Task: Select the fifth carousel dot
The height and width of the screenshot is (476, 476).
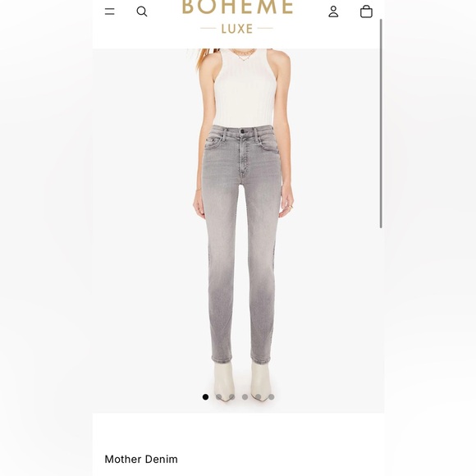Action: (259, 396)
